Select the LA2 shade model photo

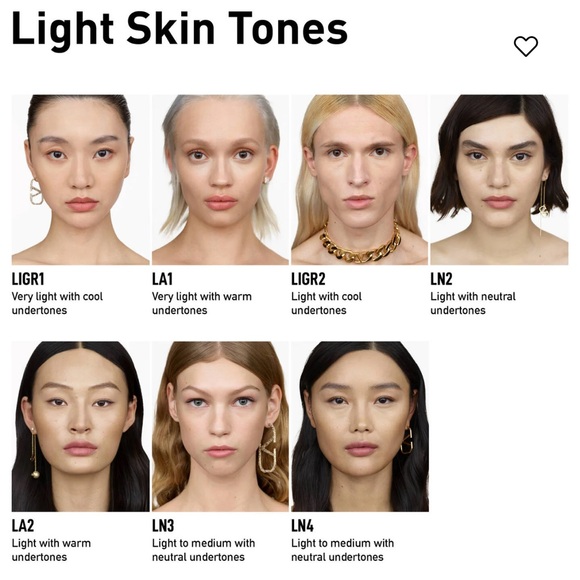pyautogui.click(x=81, y=426)
